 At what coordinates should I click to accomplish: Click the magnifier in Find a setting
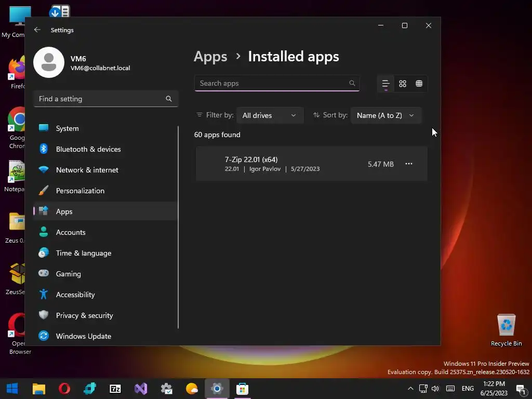[169, 99]
